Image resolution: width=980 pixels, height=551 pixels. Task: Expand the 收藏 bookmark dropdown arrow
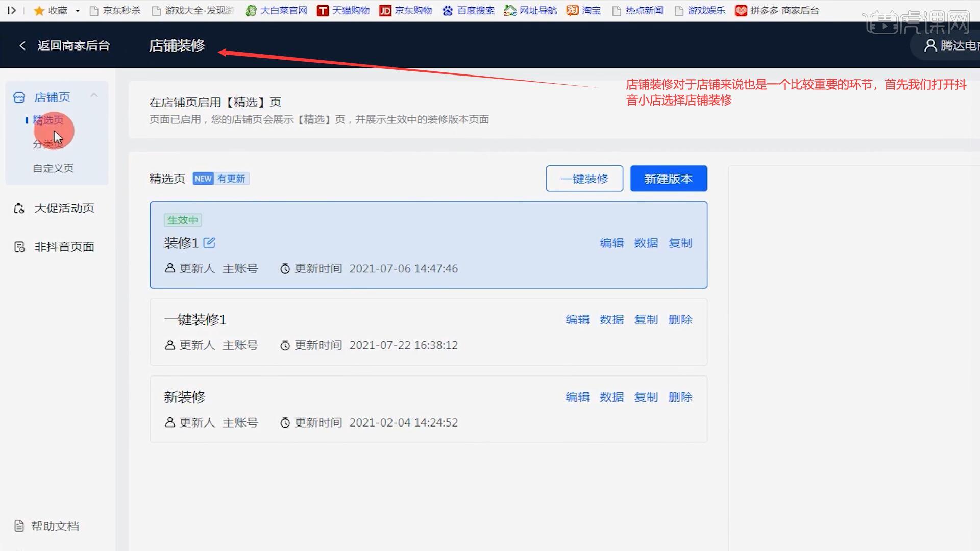click(78, 11)
